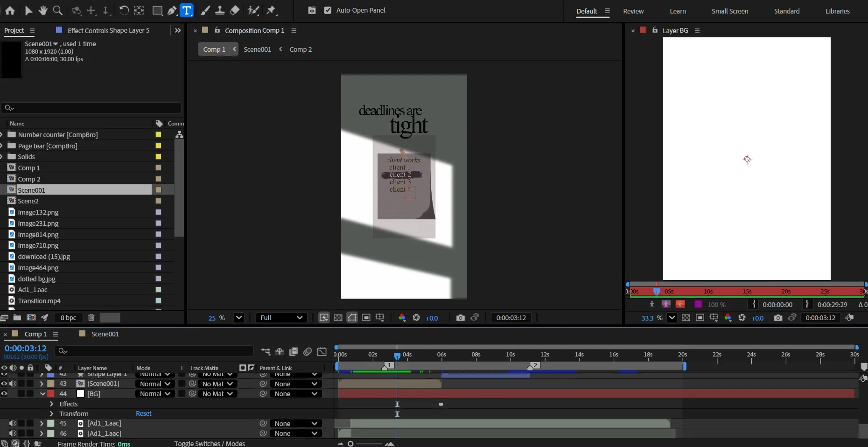The width and height of the screenshot is (868, 447).
Task: Click the red label color swatch of BG layer
Action: 51,394
